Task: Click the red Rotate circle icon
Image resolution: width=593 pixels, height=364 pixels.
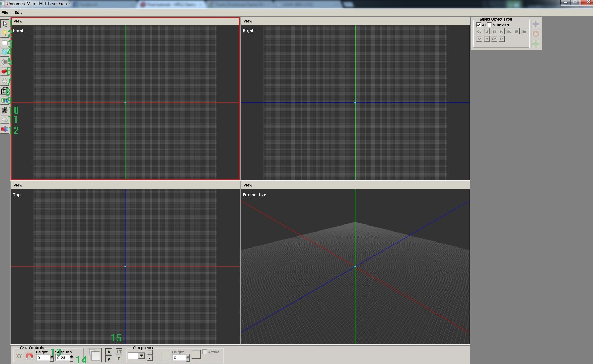Action: pyautogui.click(x=536, y=34)
